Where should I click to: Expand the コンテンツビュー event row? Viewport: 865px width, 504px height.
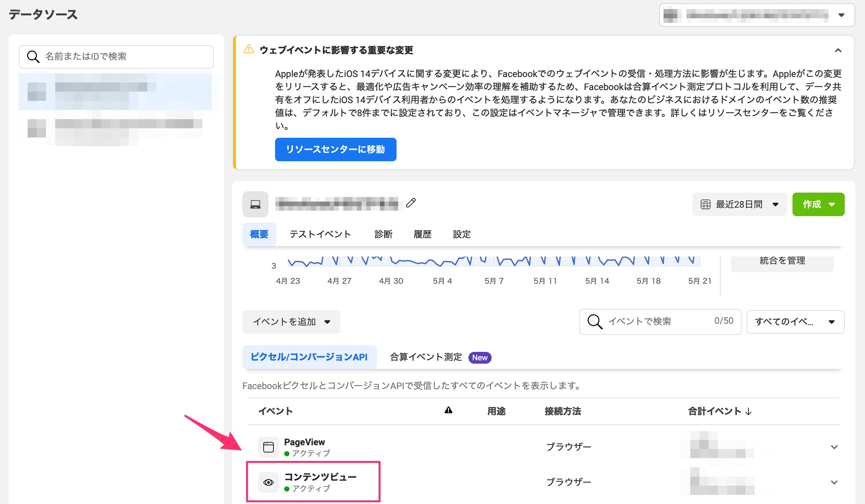click(834, 482)
